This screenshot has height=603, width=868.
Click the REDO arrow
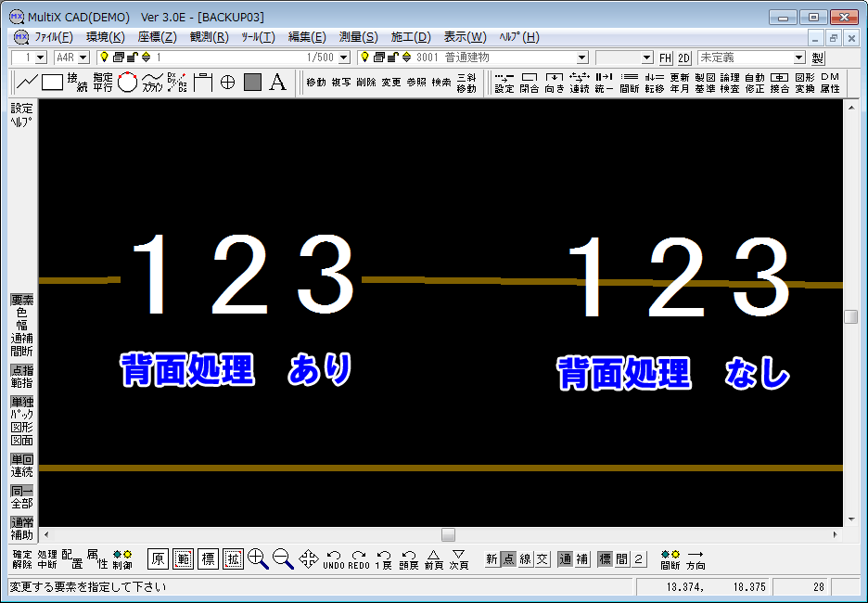pyautogui.click(x=359, y=559)
